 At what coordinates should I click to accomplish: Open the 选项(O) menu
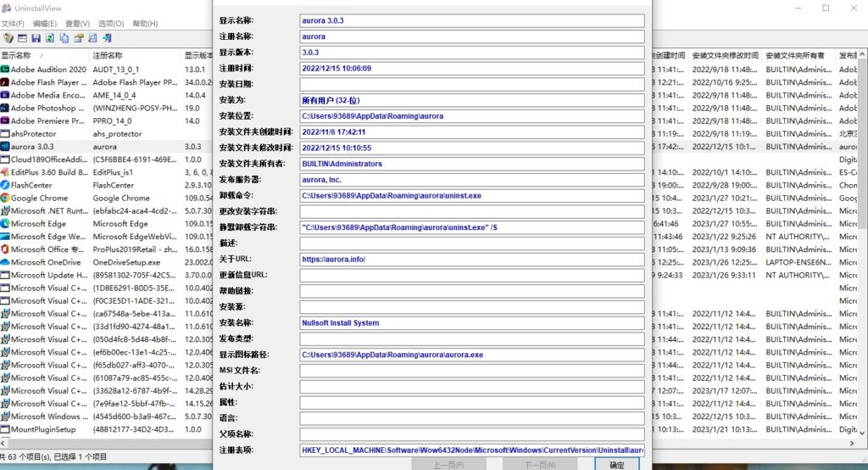click(111, 23)
